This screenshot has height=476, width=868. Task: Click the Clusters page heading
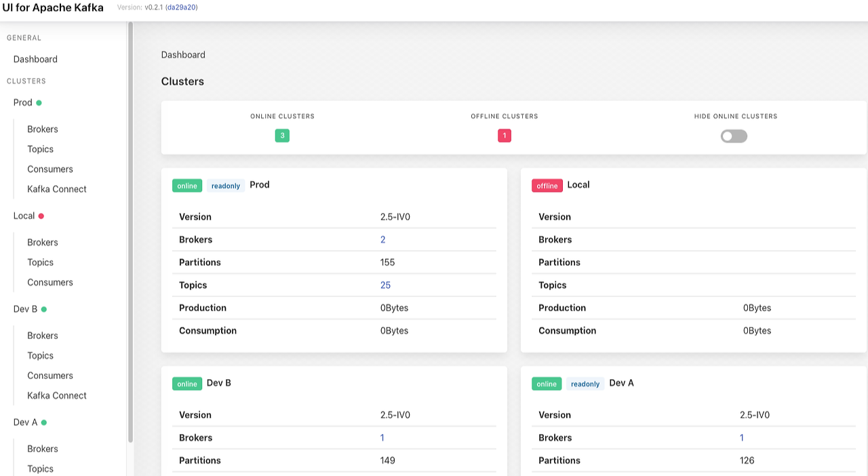pyautogui.click(x=182, y=81)
